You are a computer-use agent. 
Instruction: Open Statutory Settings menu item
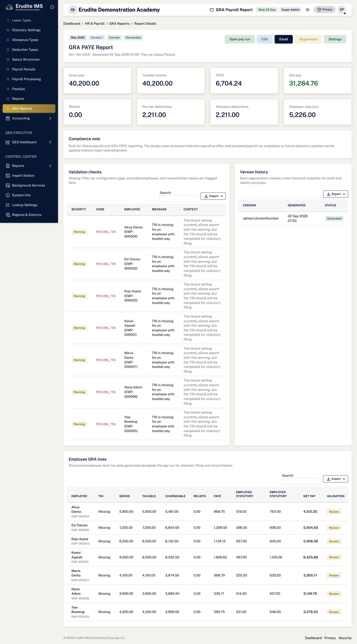pos(29,30)
